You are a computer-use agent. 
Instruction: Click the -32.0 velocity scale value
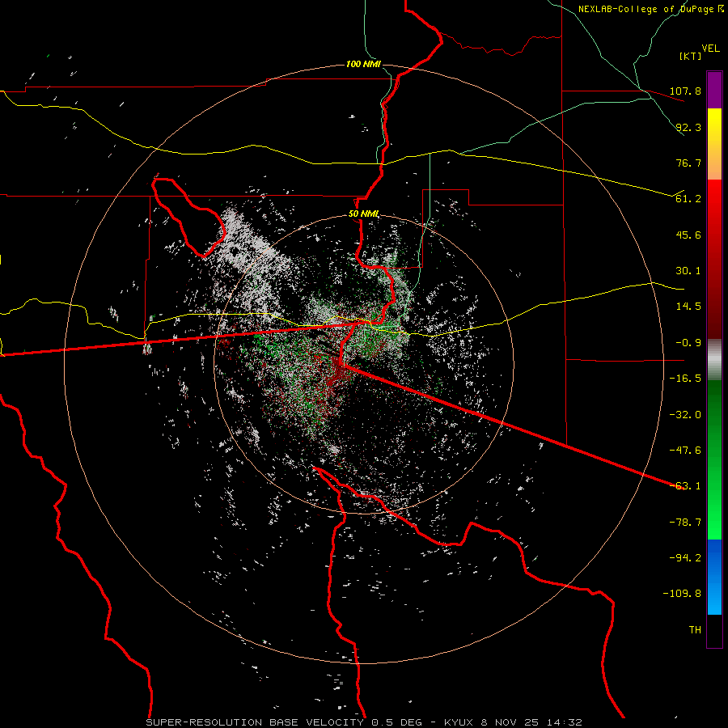pos(685,415)
